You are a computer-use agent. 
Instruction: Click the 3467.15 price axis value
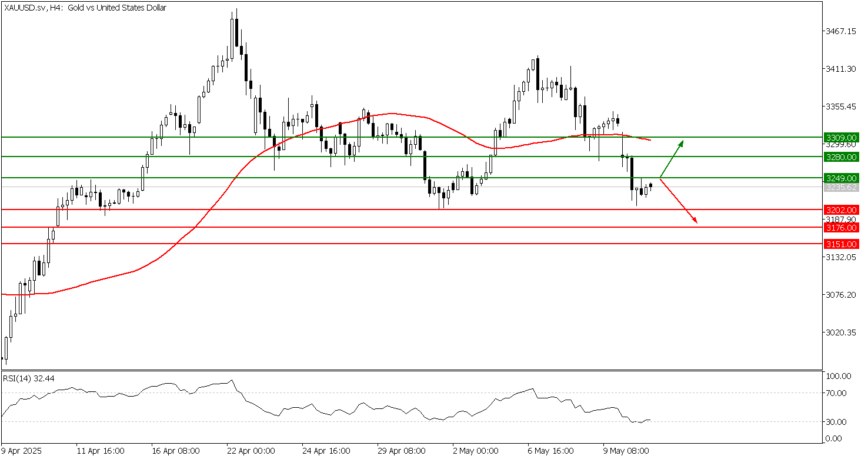click(x=842, y=31)
